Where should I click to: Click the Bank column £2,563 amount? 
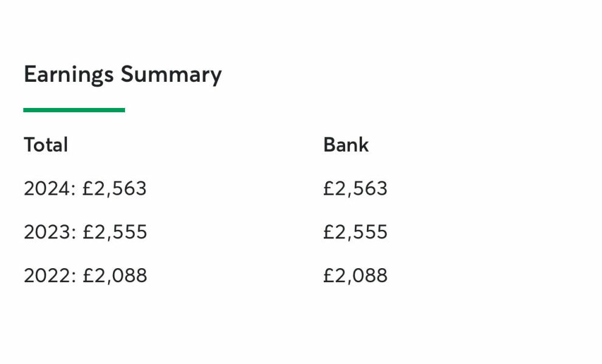click(x=355, y=189)
